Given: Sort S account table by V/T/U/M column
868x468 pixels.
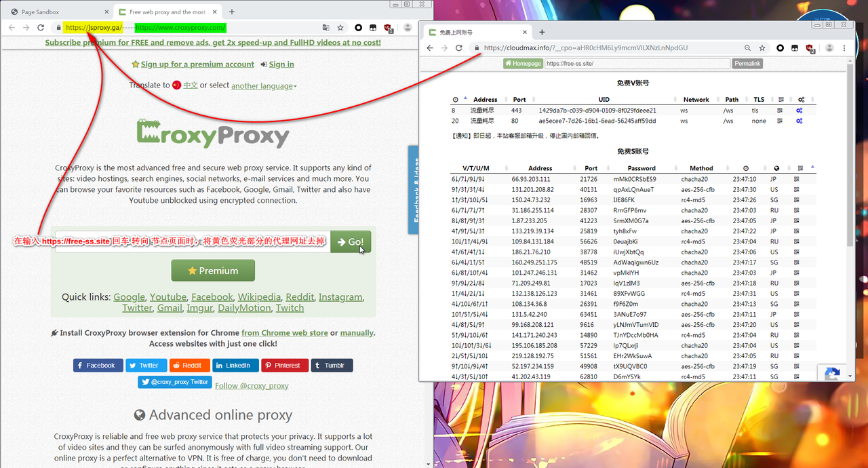Looking at the screenshot, I should pyautogui.click(x=476, y=168).
